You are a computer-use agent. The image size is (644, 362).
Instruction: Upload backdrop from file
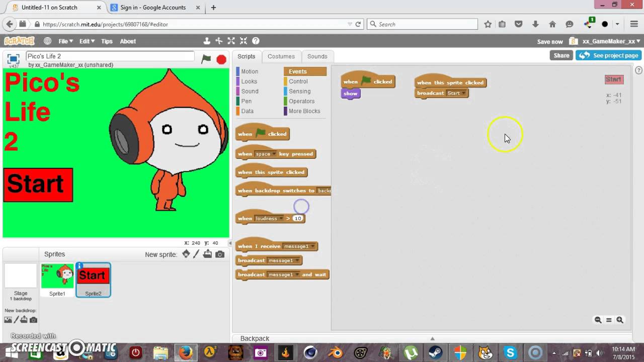pos(24,320)
